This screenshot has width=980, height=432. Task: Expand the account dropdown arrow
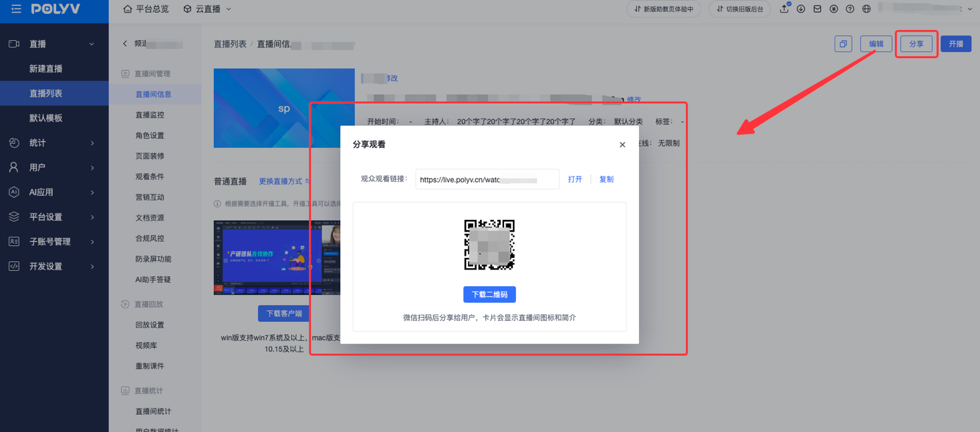[x=970, y=9]
